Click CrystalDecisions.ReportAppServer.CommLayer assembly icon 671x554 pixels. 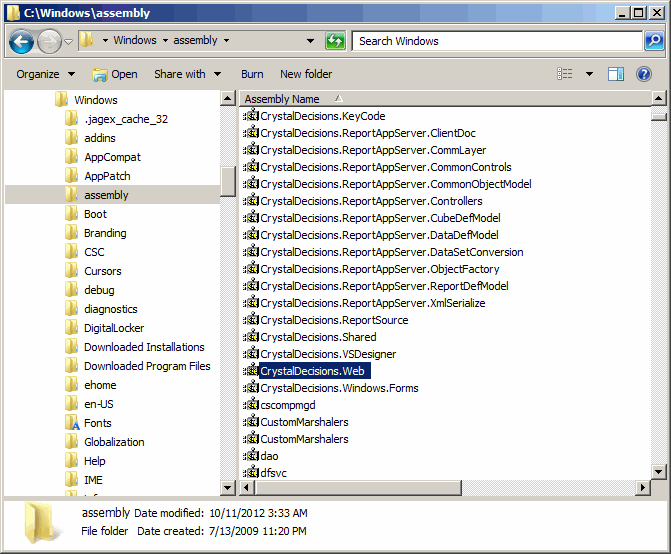(251, 150)
